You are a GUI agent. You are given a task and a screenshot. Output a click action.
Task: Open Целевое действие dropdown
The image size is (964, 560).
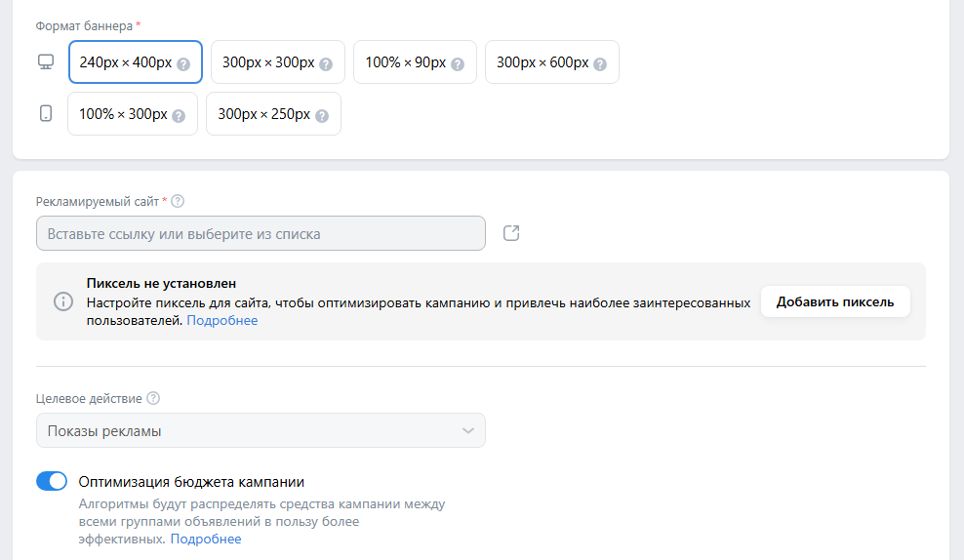point(261,430)
